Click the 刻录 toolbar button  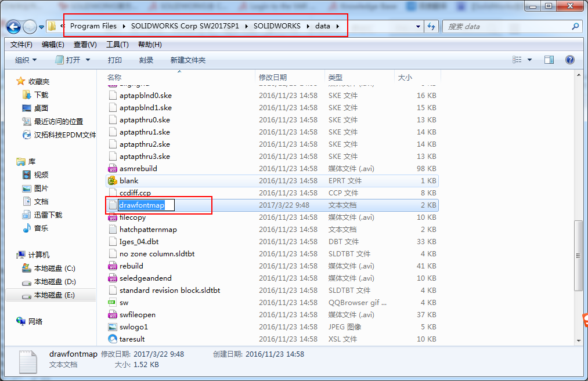[146, 60]
